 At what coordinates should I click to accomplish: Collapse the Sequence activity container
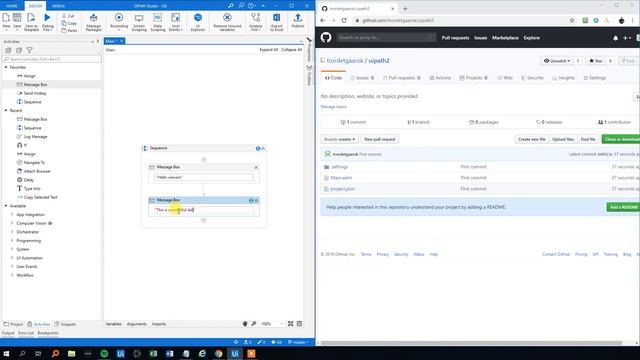[x=263, y=148]
